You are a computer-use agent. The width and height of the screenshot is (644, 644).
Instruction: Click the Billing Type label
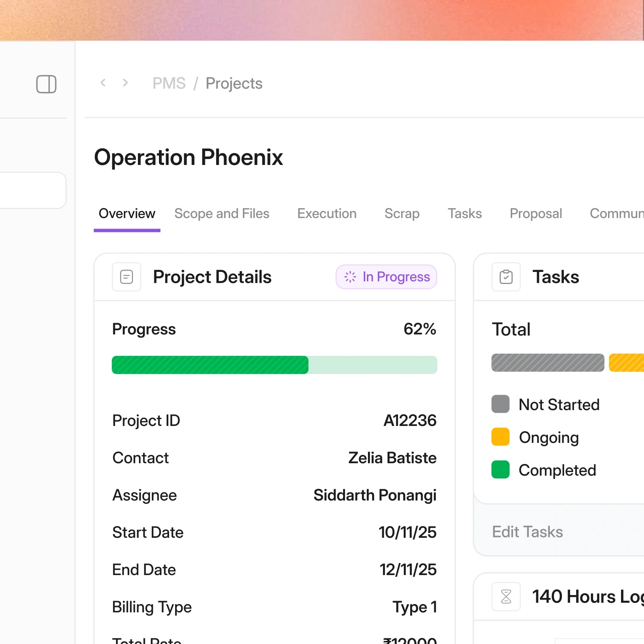(152, 607)
